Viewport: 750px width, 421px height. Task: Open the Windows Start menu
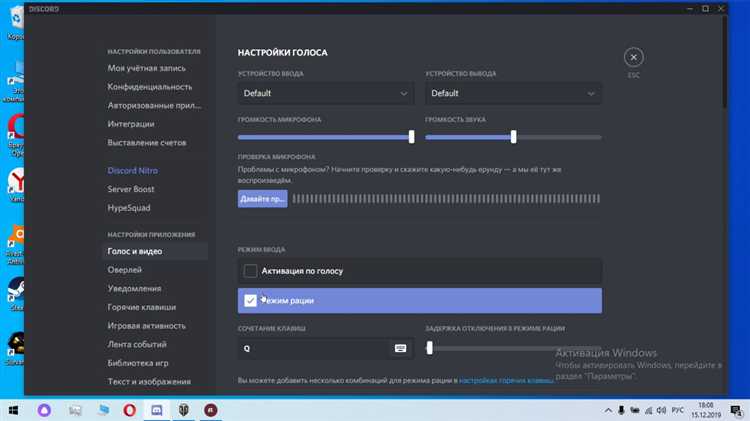point(13,410)
